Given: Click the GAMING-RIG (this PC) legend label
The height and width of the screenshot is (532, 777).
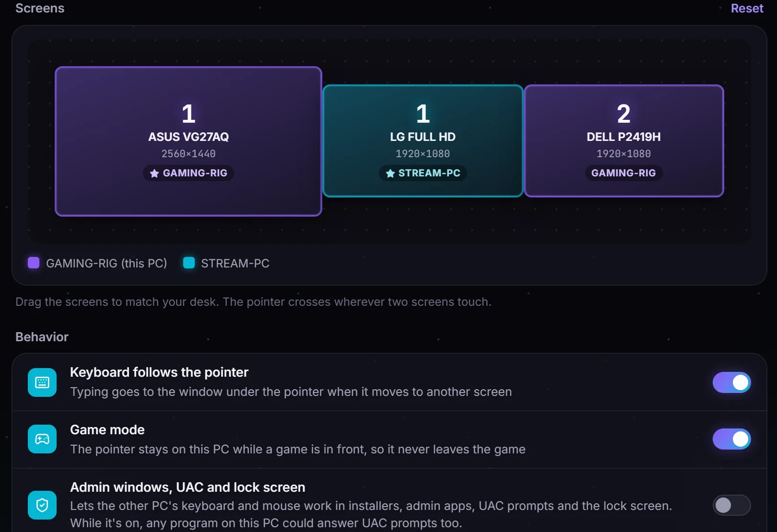Looking at the screenshot, I should point(106,263).
